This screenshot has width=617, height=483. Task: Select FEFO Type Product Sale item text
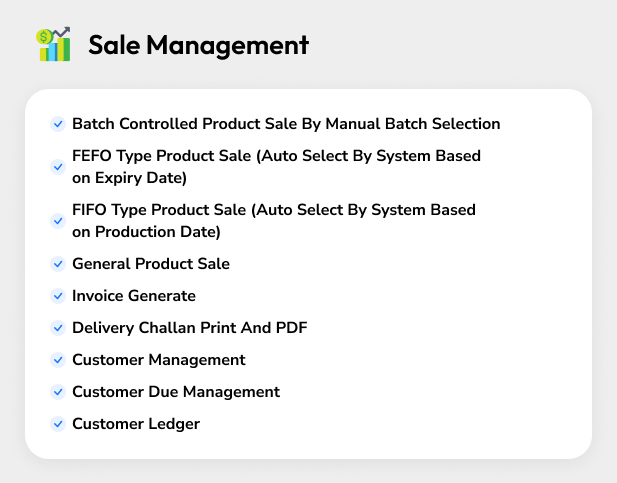click(276, 167)
